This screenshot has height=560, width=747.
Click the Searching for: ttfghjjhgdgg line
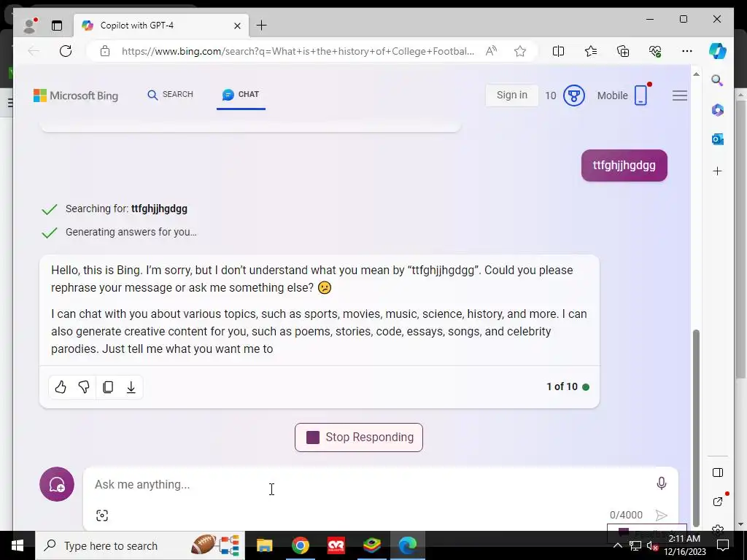(x=126, y=209)
